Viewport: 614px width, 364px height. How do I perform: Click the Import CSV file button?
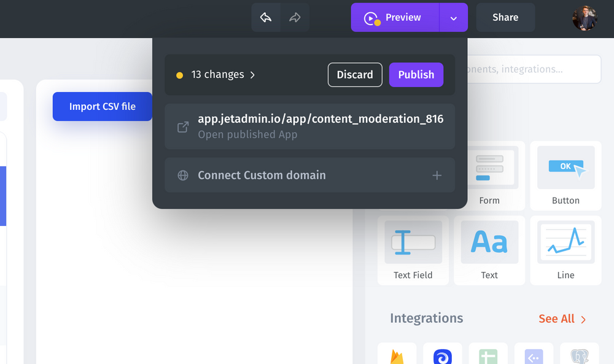coord(102,106)
